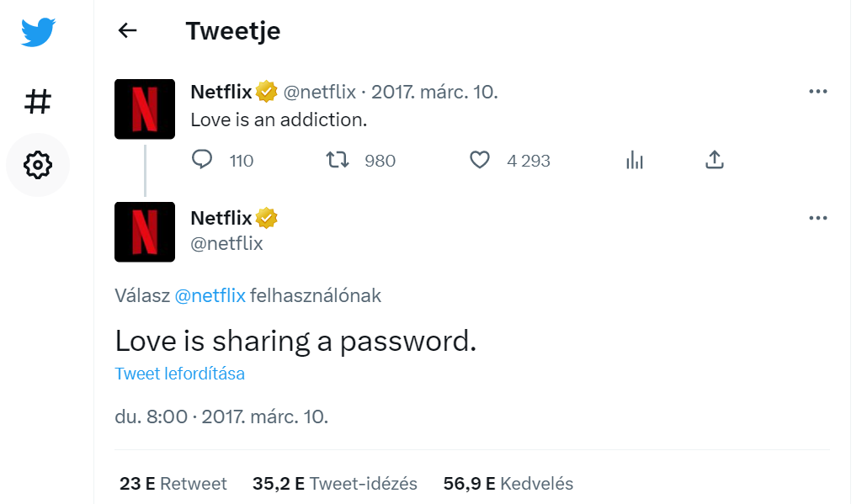Open more options for first Netflix tweet
The width and height of the screenshot is (862, 504).
[x=818, y=91]
